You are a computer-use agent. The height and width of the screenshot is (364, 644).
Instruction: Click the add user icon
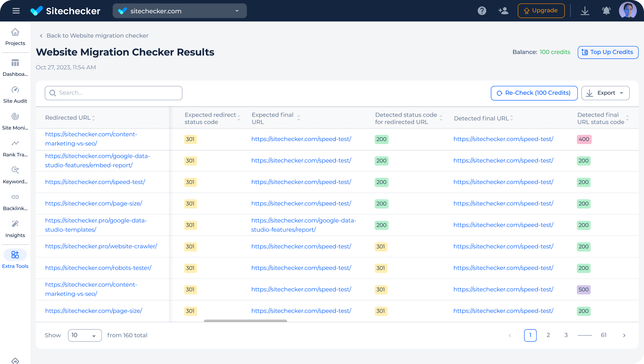pyautogui.click(x=503, y=11)
